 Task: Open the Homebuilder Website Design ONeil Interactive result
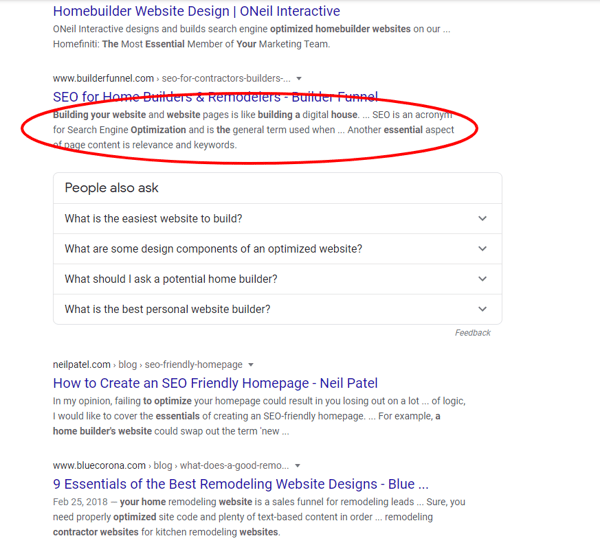(x=196, y=11)
